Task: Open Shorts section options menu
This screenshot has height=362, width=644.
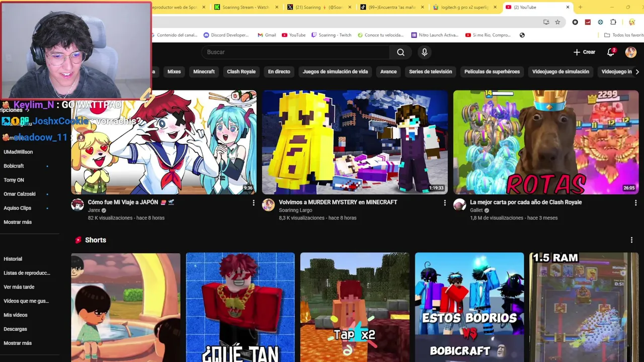Action: click(631, 240)
